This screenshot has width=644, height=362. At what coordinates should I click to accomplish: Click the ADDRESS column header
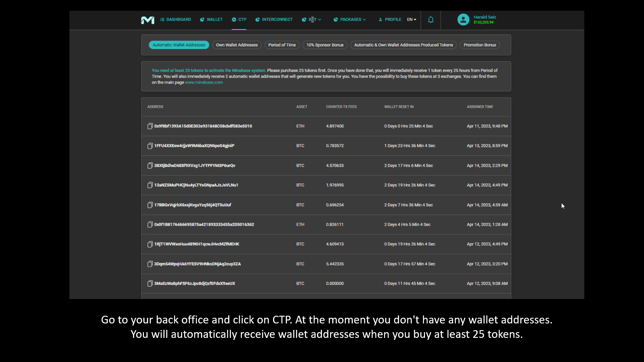click(155, 107)
